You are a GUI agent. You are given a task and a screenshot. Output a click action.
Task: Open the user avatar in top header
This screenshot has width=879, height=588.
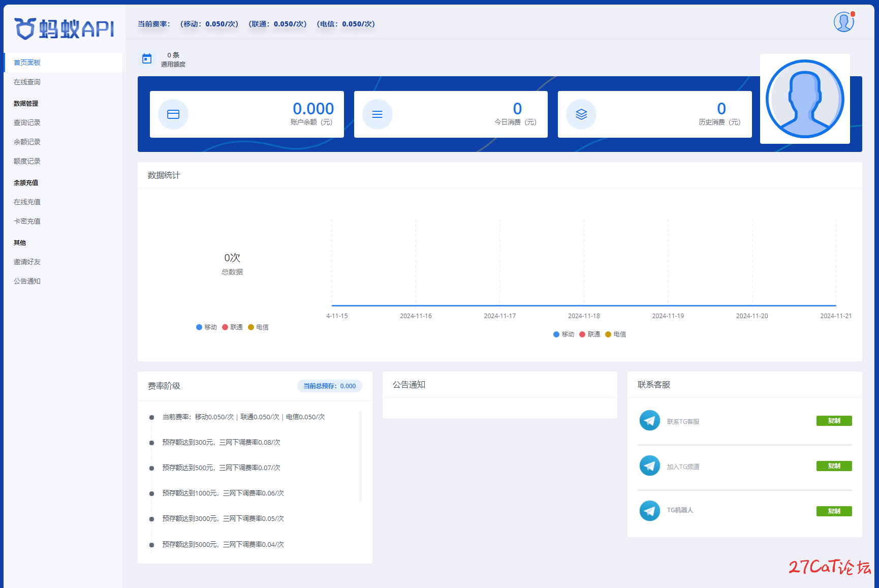click(843, 22)
